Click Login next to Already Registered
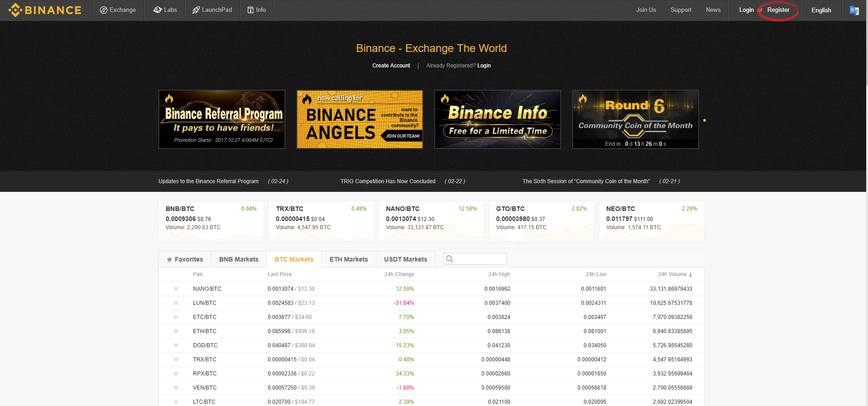The width and height of the screenshot is (868, 406). tap(484, 66)
